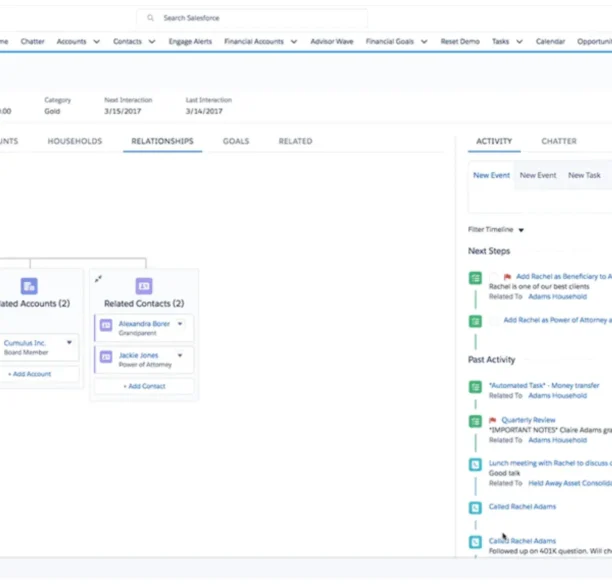Open the Adams Household link under Quarterly Review

(x=557, y=440)
